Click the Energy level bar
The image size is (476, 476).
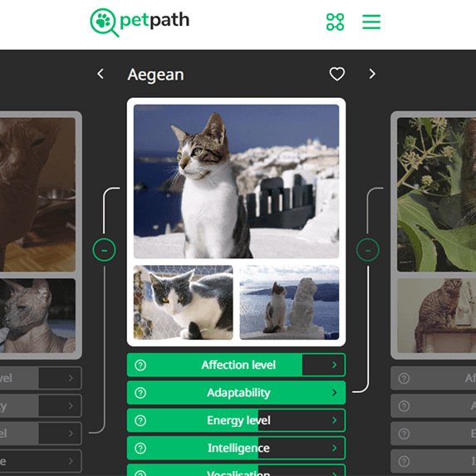(236, 420)
